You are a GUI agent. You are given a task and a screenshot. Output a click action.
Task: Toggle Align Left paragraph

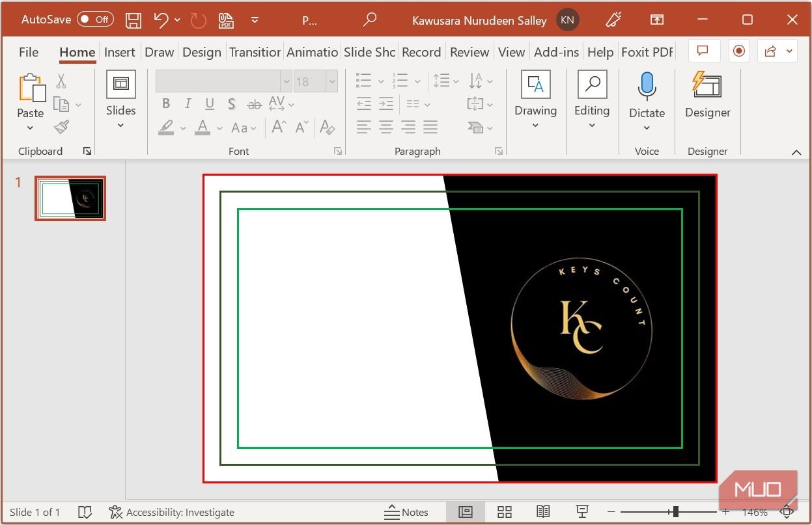364,128
